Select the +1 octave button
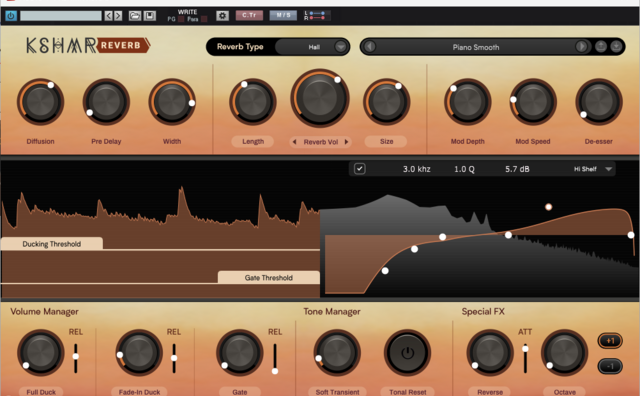Viewport: 640px width, 396px height. (x=610, y=340)
